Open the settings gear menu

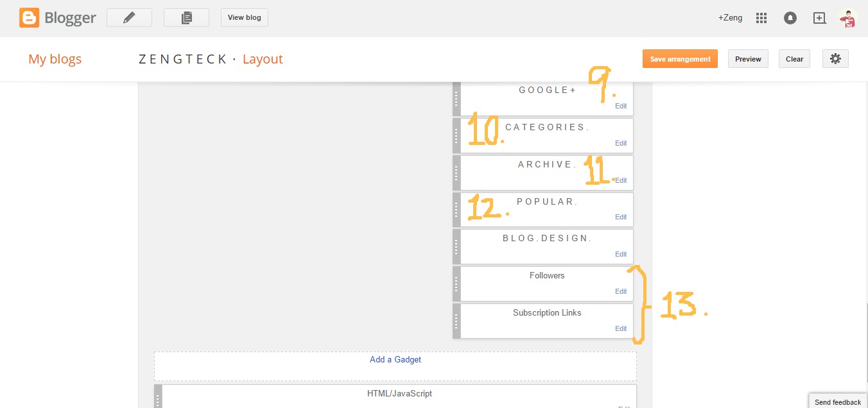835,59
